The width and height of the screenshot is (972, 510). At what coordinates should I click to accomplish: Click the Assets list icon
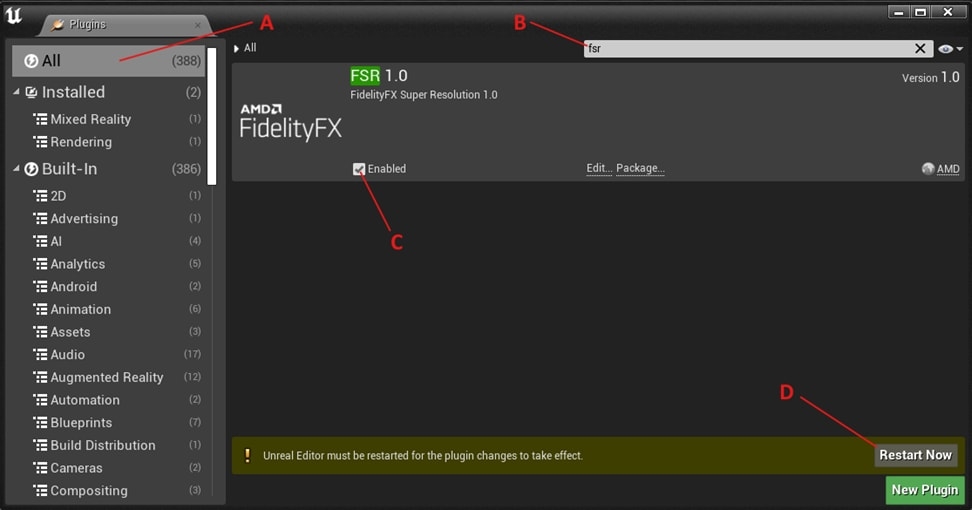[x=40, y=332]
